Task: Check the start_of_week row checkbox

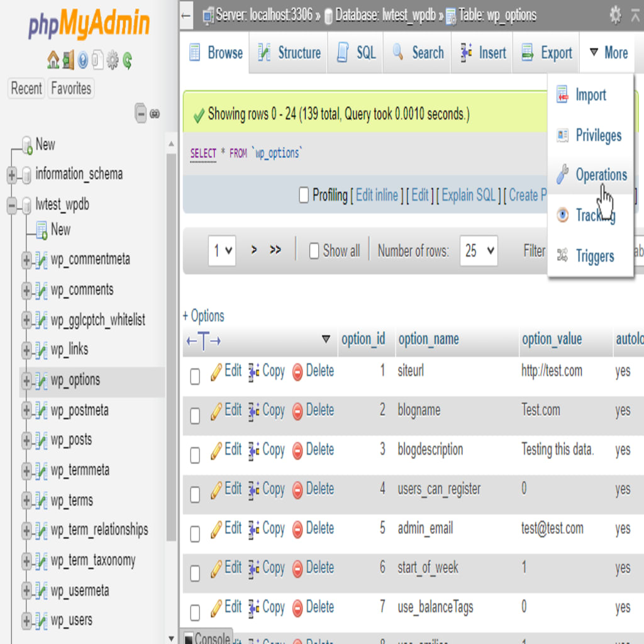Action: click(x=195, y=573)
